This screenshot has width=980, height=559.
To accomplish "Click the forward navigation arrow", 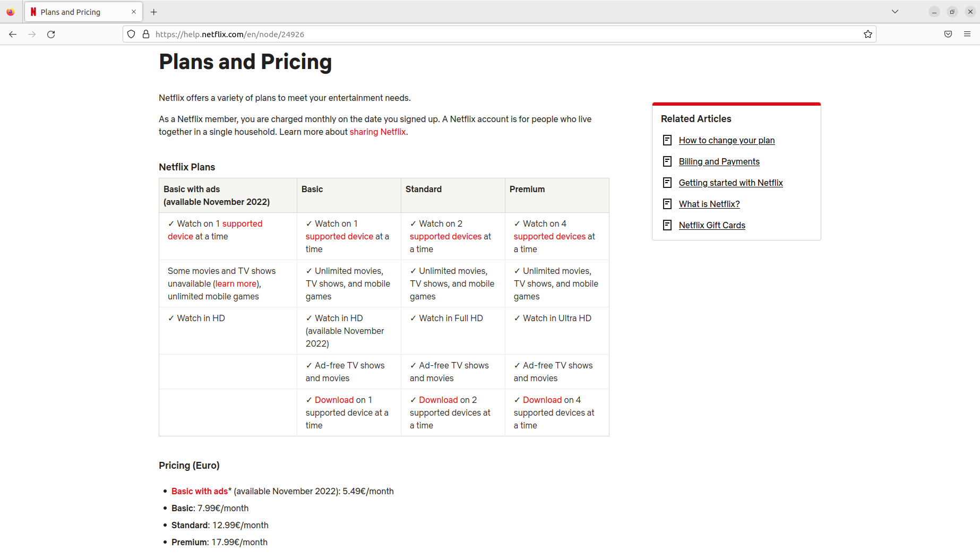I will pyautogui.click(x=32, y=34).
